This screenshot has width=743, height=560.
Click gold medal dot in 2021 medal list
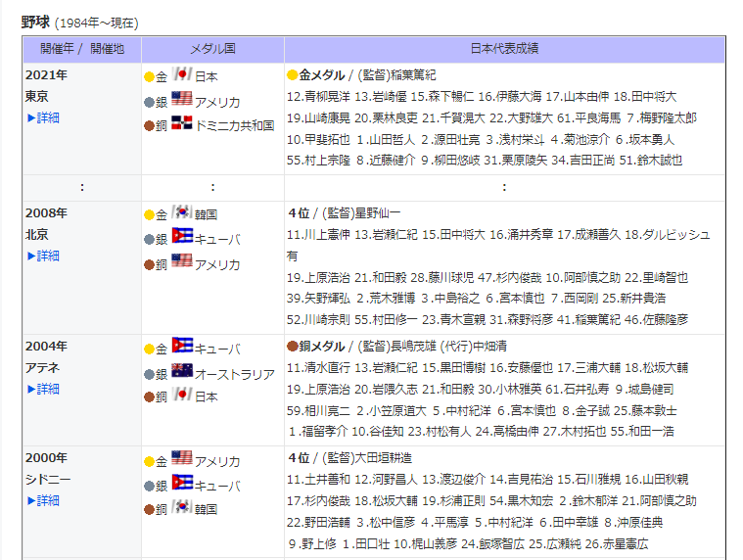point(149,76)
